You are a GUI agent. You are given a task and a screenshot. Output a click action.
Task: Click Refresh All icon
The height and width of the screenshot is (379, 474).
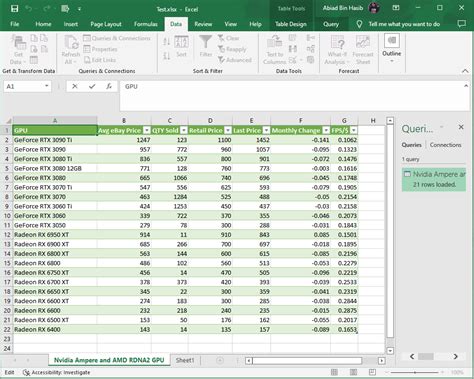71,50
